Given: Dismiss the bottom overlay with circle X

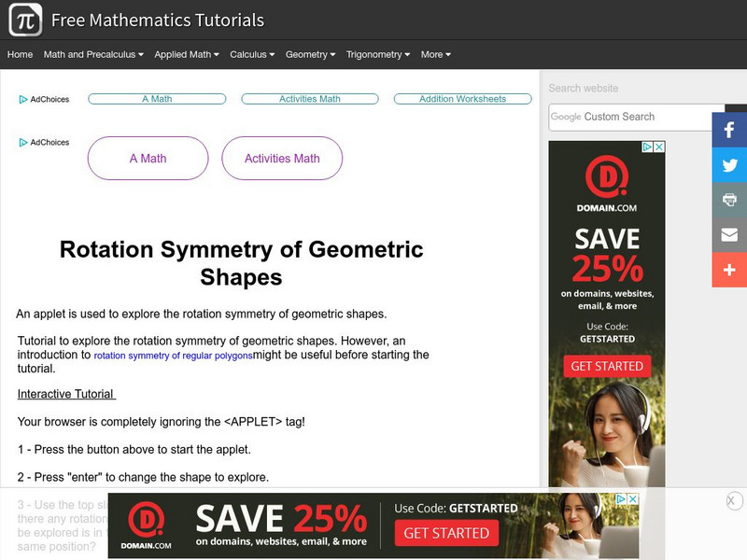Looking at the screenshot, I should [733, 501].
